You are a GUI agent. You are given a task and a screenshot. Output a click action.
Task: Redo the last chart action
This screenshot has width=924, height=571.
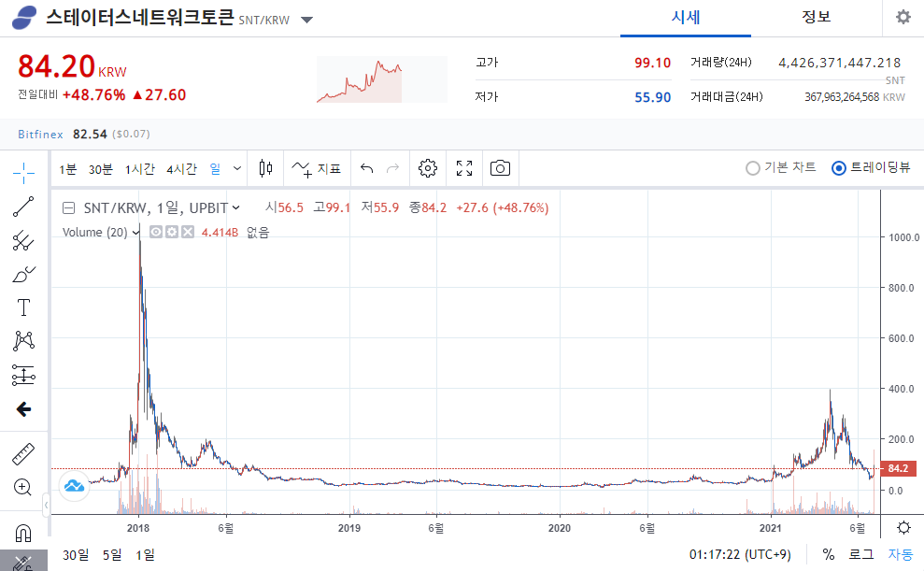click(392, 168)
